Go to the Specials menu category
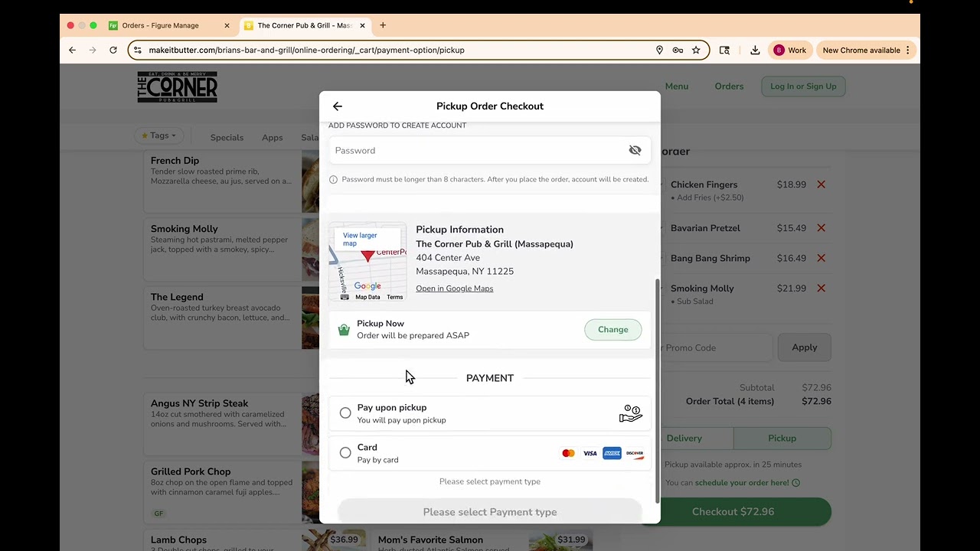980x551 pixels. point(227,138)
